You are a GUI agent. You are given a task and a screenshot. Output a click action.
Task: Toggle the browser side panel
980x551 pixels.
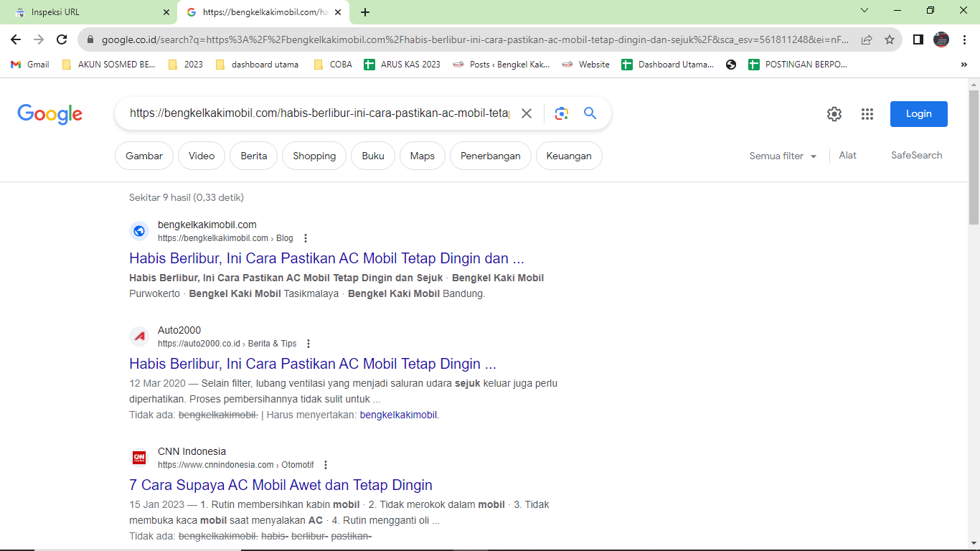918,39
